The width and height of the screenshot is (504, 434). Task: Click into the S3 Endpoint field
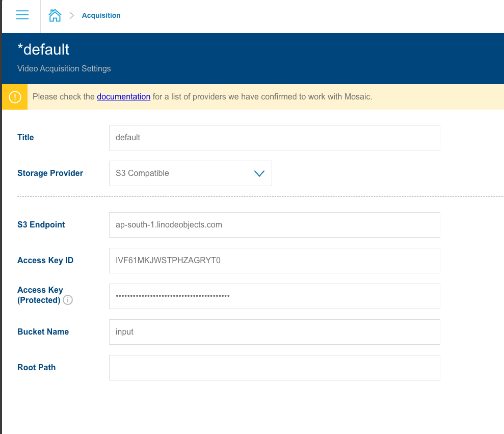274,225
